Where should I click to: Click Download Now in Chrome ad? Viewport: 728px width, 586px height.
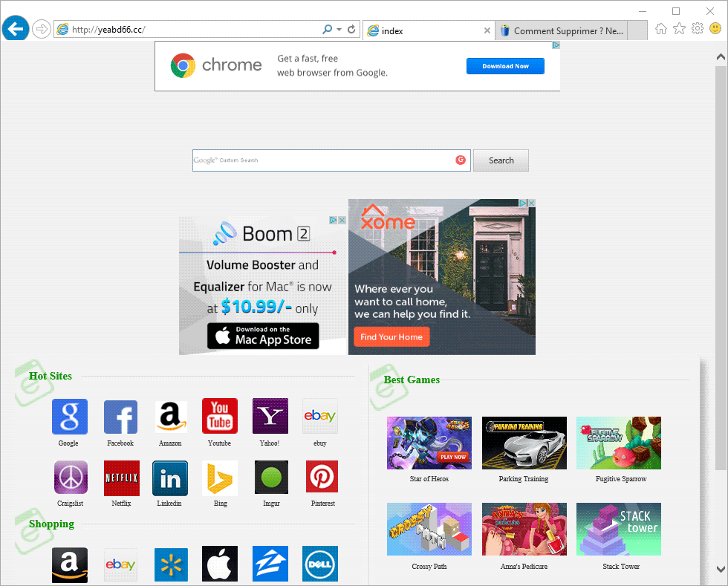pos(505,66)
